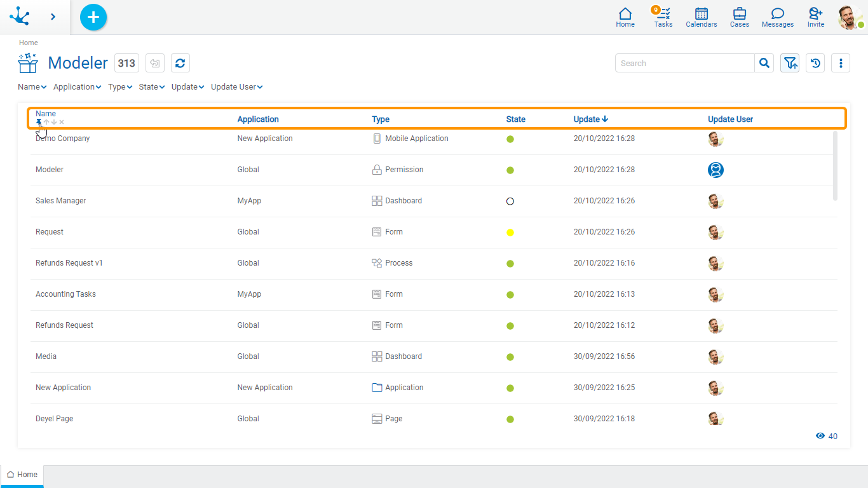Click the search magnifier button
The width and height of the screenshot is (868, 488).
(x=764, y=63)
